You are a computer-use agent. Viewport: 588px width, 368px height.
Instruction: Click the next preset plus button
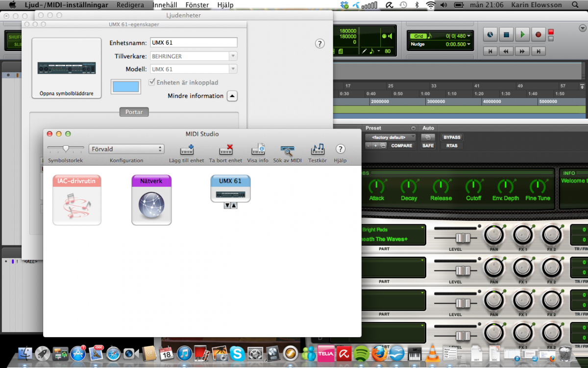point(376,146)
